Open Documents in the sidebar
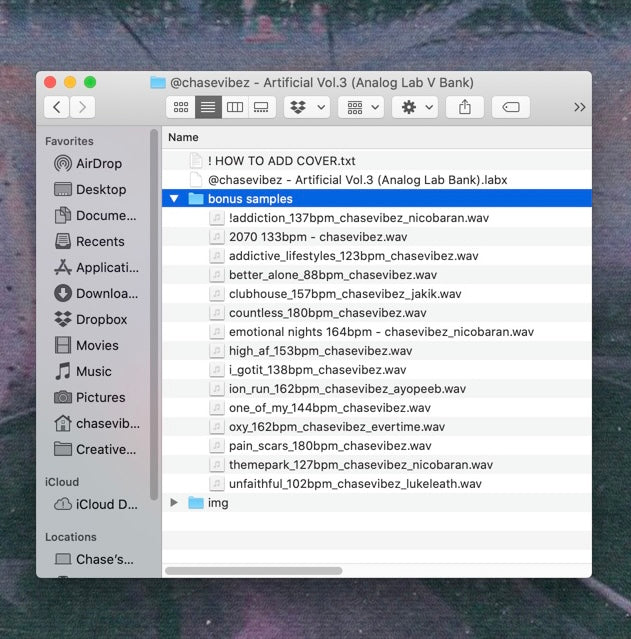This screenshot has width=631, height=639. point(95,216)
